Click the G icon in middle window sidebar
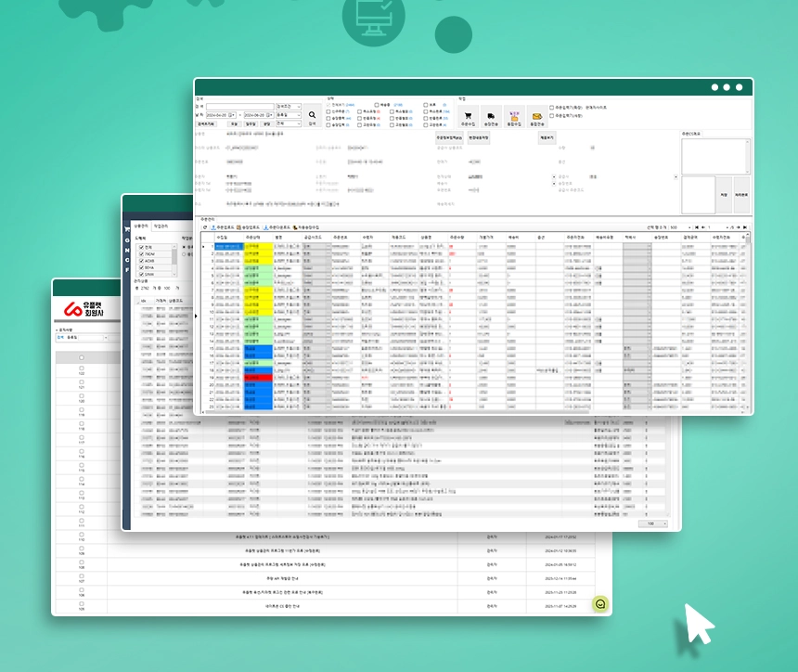The width and height of the screenshot is (798, 672). [x=127, y=240]
